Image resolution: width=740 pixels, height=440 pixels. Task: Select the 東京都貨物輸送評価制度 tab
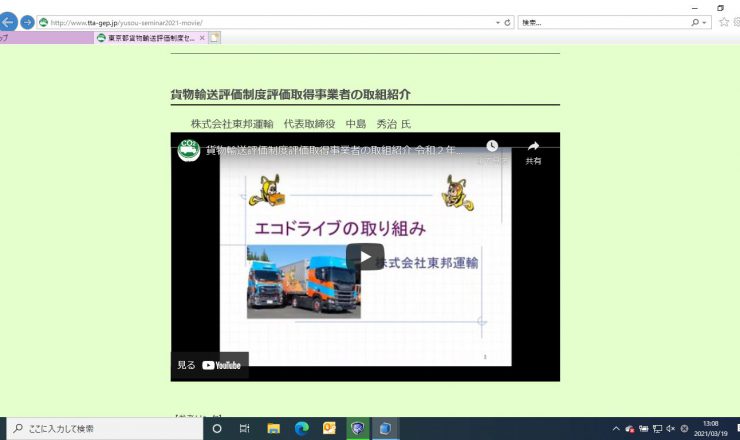click(x=150, y=38)
